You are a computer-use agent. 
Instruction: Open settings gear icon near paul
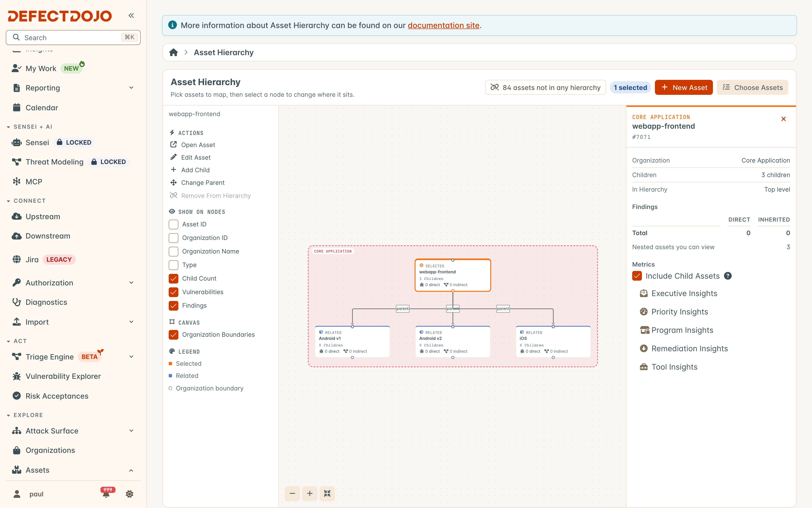click(130, 494)
